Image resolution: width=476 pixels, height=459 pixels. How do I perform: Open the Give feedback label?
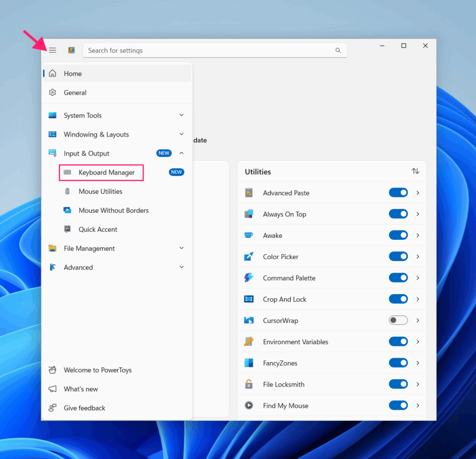point(85,408)
